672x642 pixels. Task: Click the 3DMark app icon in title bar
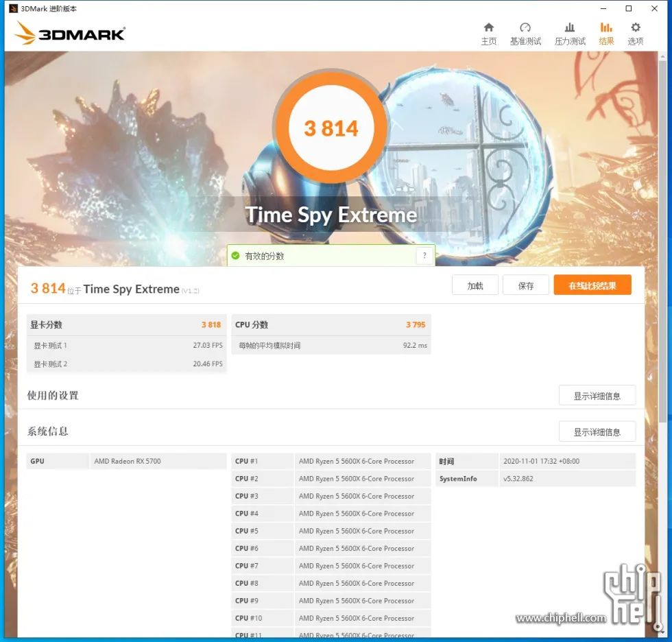[x=13, y=8]
